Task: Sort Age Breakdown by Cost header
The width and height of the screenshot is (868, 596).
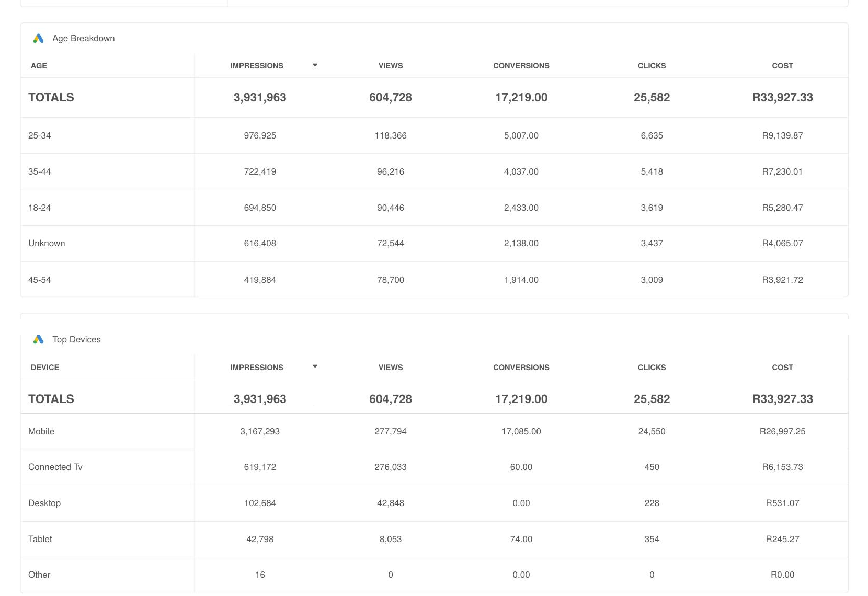Action: (x=782, y=66)
